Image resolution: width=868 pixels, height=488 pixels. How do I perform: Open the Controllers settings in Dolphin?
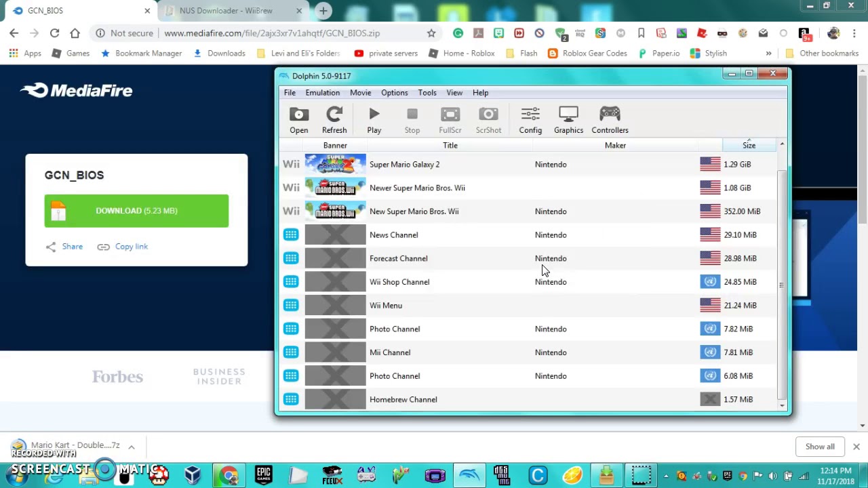(x=610, y=120)
